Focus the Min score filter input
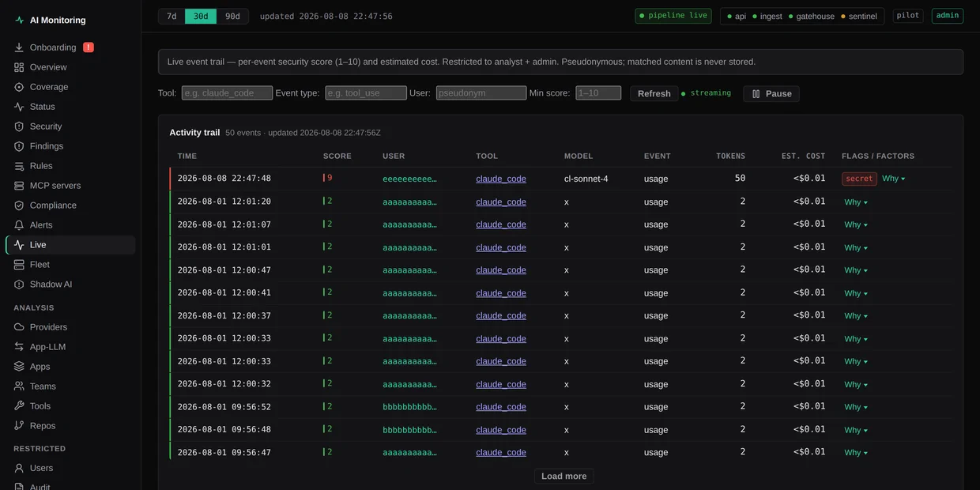Screen dimensions: 980x490 598,93
